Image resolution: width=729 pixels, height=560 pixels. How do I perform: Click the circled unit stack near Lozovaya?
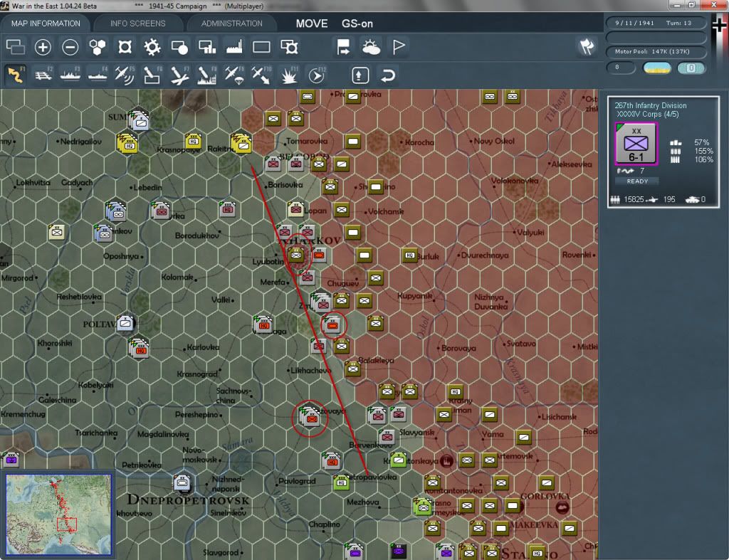tap(310, 417)
